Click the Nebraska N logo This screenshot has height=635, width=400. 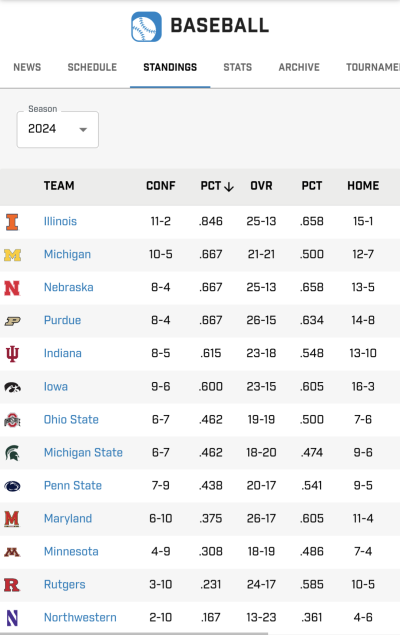pos(12,288)
